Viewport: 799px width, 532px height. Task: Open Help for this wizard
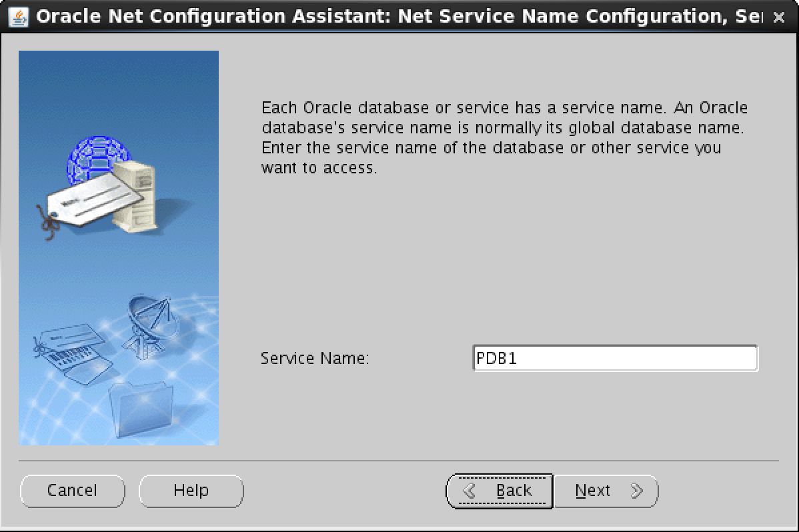click(x=191, y=491)
